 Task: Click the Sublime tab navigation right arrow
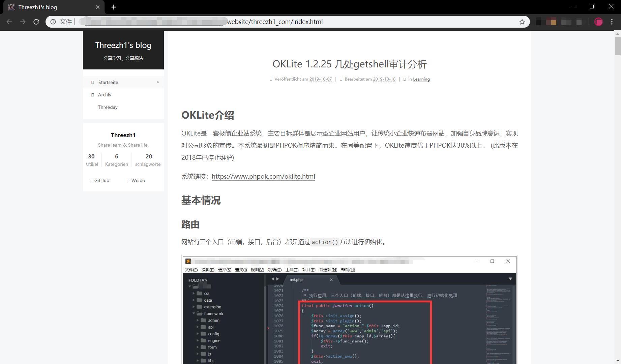click(277, 279)
